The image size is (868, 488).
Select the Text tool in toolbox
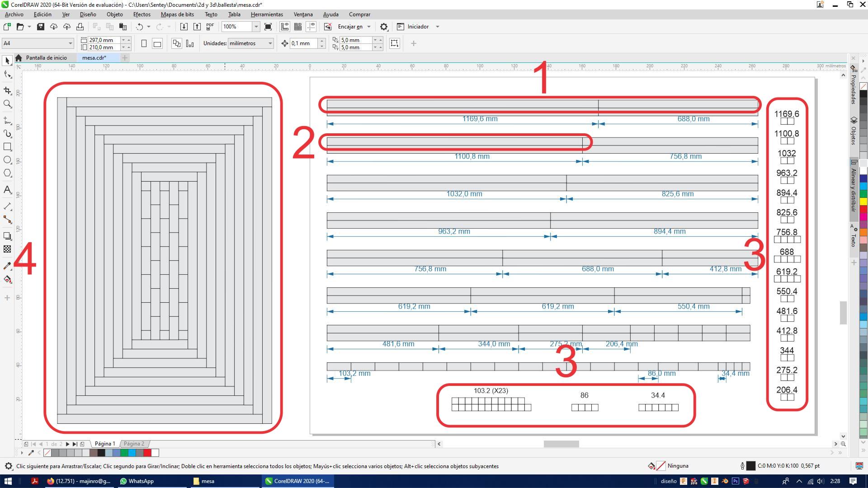pyautogui.click(x=7, y=190)
